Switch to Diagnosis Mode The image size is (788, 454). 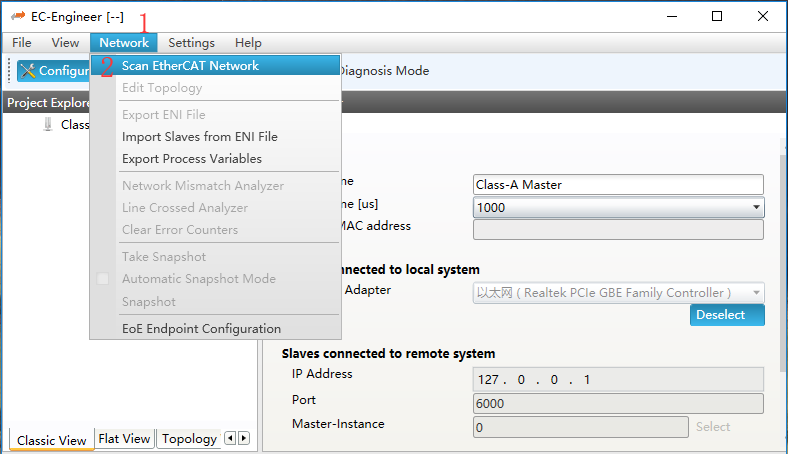(384, 71)
